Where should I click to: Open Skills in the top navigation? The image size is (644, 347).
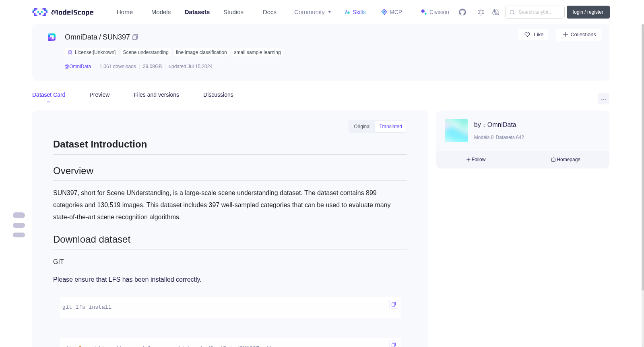355,12
